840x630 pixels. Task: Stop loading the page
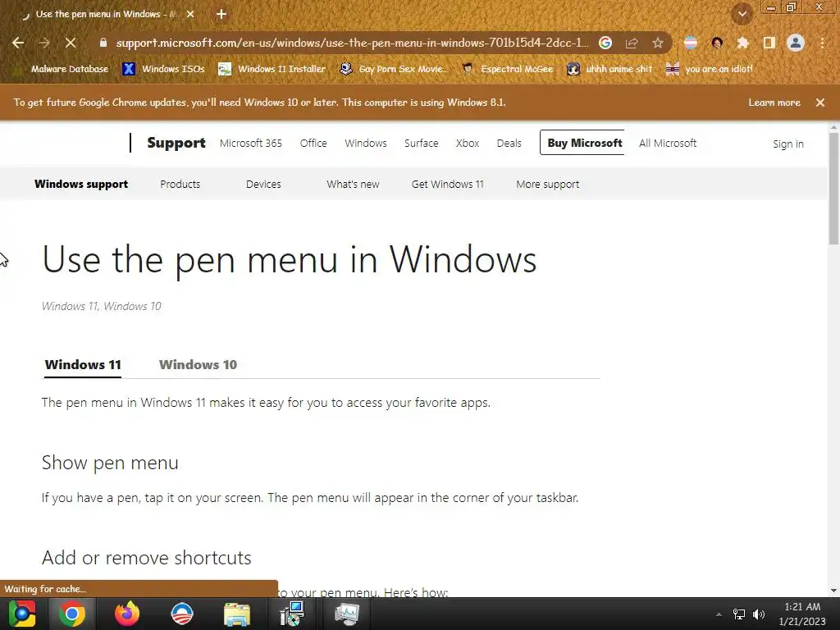coord(71,43)
